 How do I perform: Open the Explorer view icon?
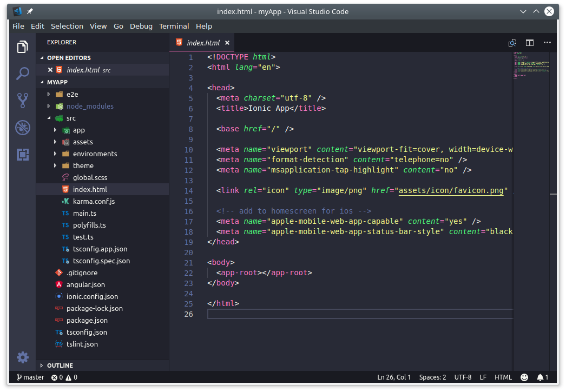point(22,47)
